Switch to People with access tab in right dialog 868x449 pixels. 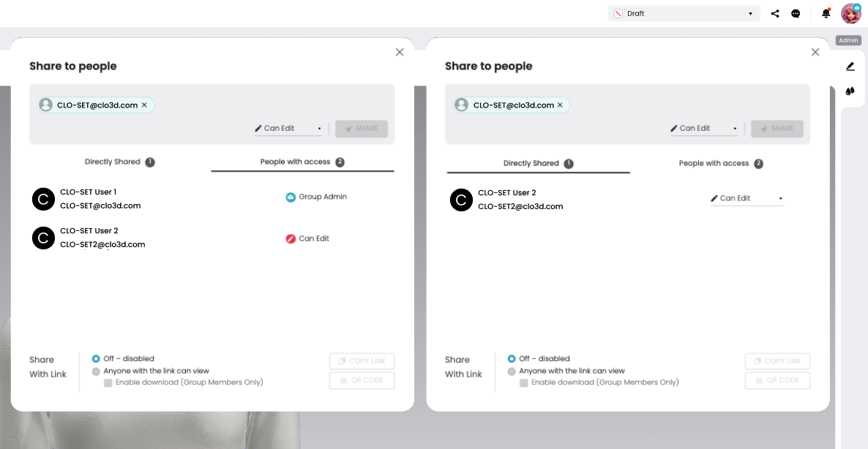[721, 164]
